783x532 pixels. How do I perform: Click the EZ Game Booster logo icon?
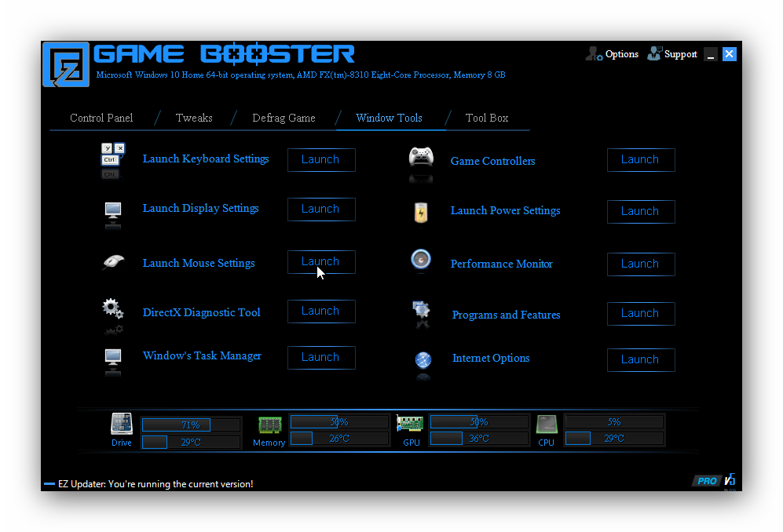pyautogui.click(x=66, y=64)
